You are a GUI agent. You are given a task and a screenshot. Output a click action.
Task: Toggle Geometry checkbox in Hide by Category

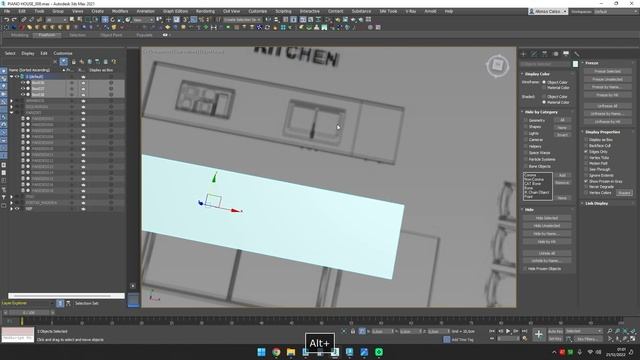pyautogui.click(x=525, y=120)
